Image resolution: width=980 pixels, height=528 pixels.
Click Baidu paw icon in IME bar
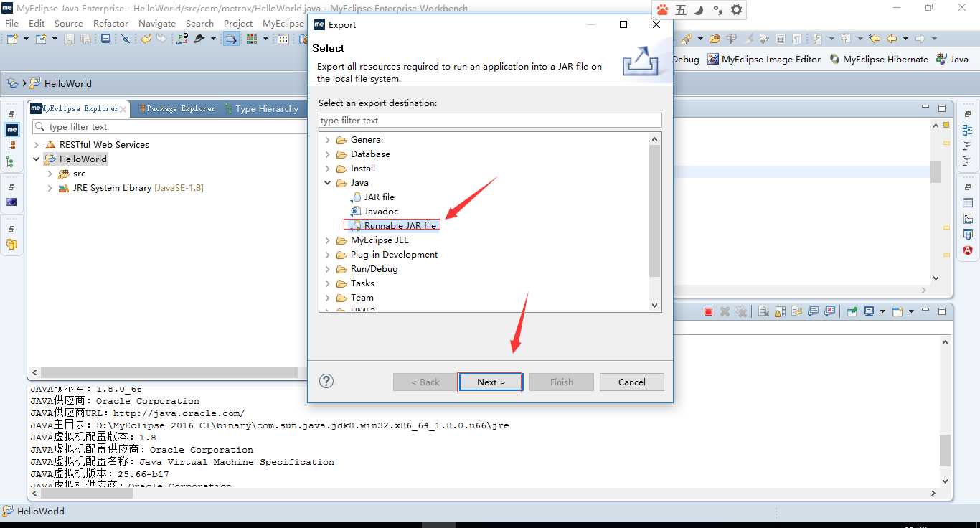tap(662, 10)
